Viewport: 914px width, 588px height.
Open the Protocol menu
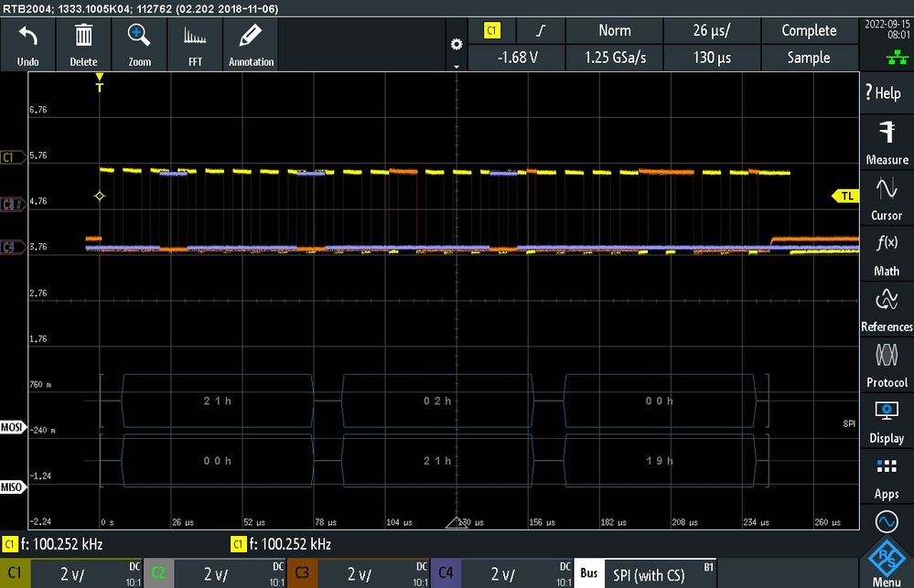coord(886,366)
